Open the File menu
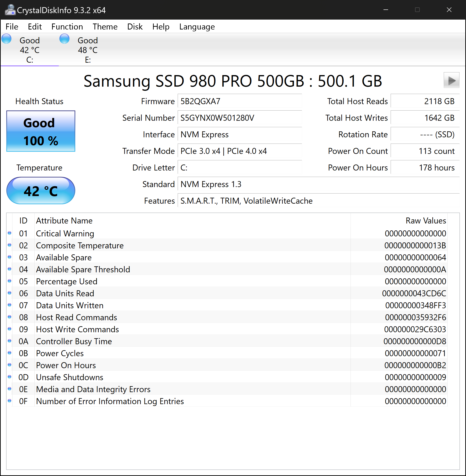 (12, 26)
